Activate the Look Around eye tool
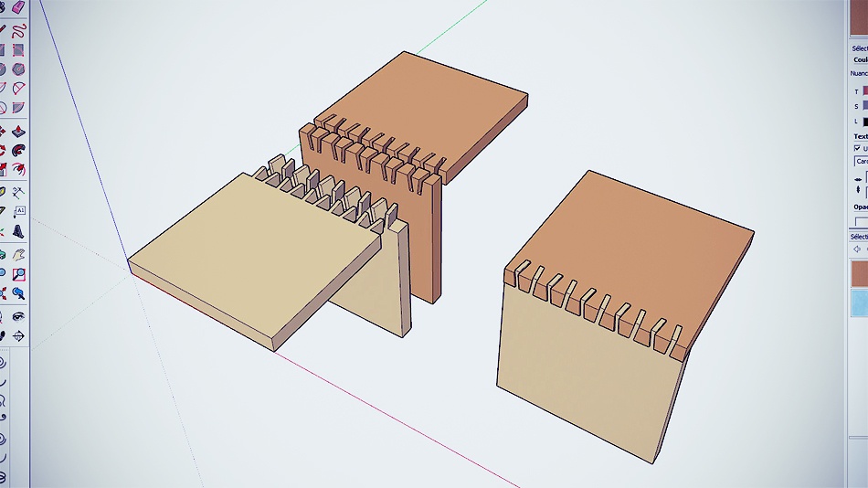The width and height of the screenshot is (868, 488). coord(19,315)
